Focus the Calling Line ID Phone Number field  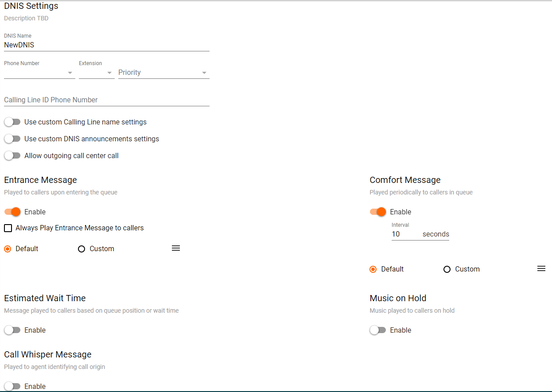(x=106, y=100)
